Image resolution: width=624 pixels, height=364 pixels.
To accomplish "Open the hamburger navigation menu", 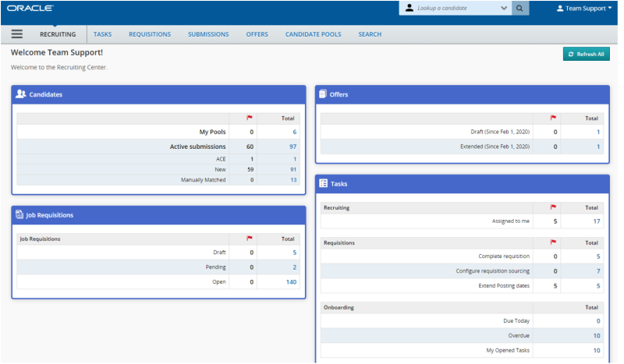I will [16, 34].
